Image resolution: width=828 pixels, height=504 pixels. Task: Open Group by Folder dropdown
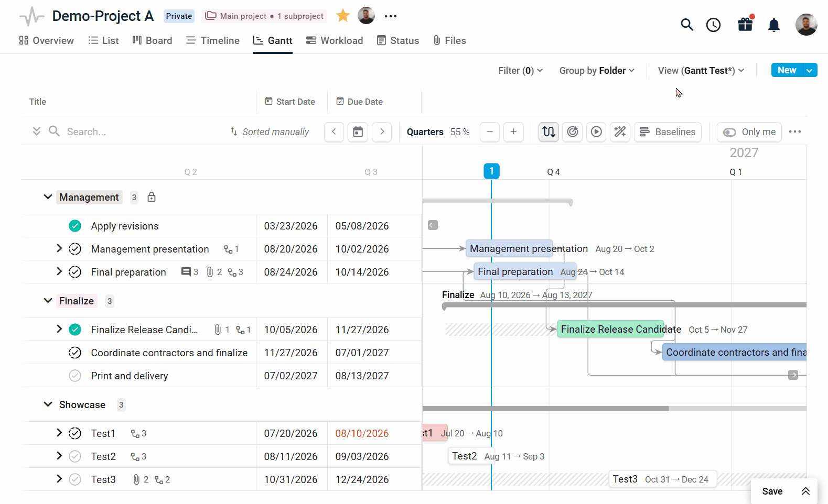(597, 70)
